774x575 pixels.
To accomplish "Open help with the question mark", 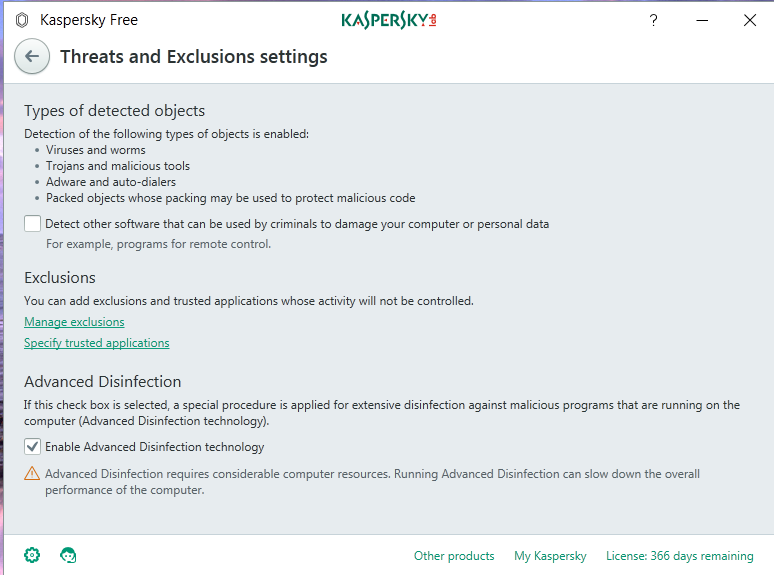I will 654,20.
